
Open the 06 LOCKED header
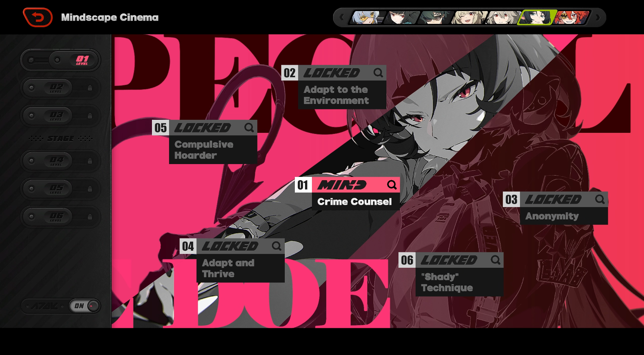click(451, 260)
